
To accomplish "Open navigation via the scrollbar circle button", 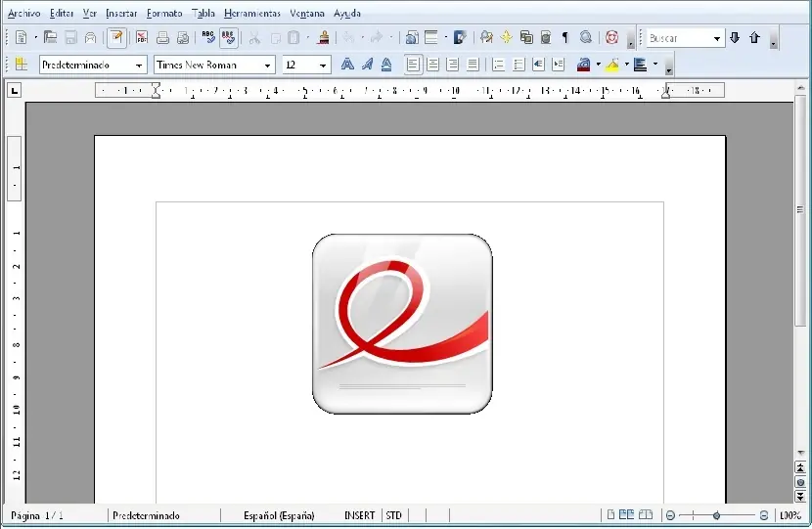I will (x=800, y=482).
